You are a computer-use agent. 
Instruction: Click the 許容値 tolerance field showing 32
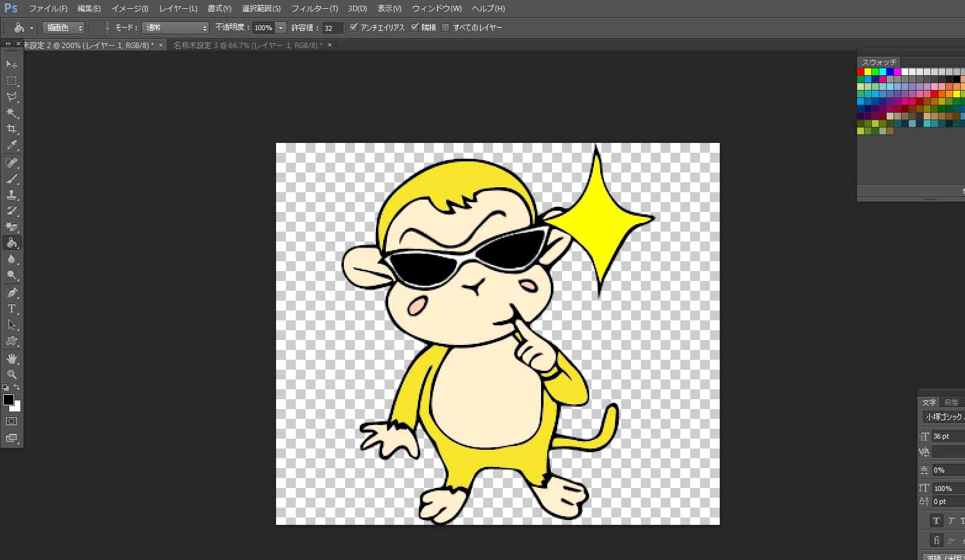332,28
